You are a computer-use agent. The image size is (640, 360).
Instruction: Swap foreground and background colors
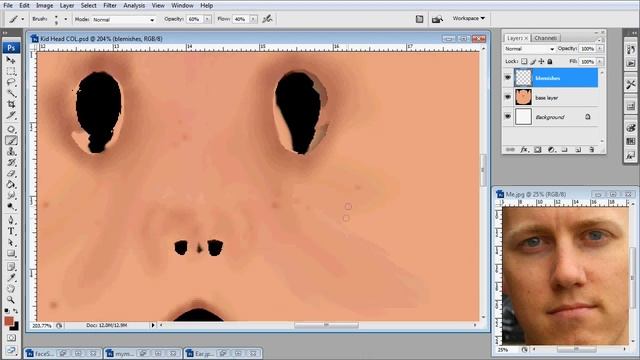[15, 312]
